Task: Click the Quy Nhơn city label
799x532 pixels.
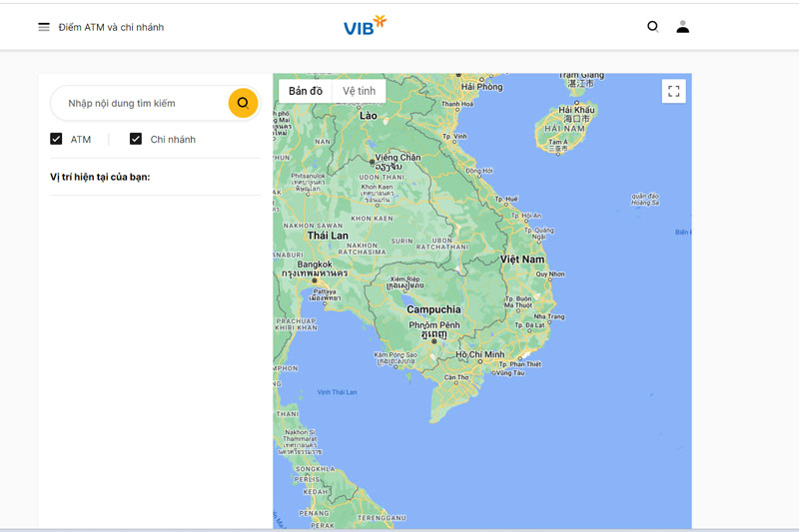Action: (x=550, y=273)
